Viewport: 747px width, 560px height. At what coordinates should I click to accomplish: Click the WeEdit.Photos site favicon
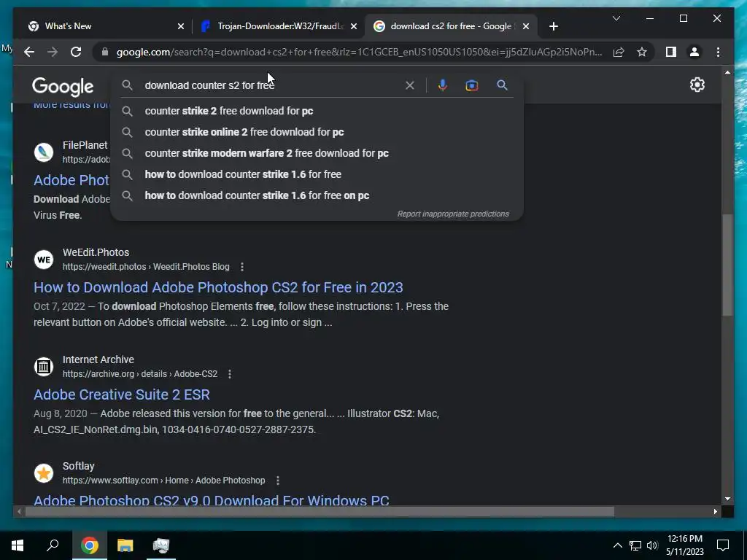click(x=44, y=260)
